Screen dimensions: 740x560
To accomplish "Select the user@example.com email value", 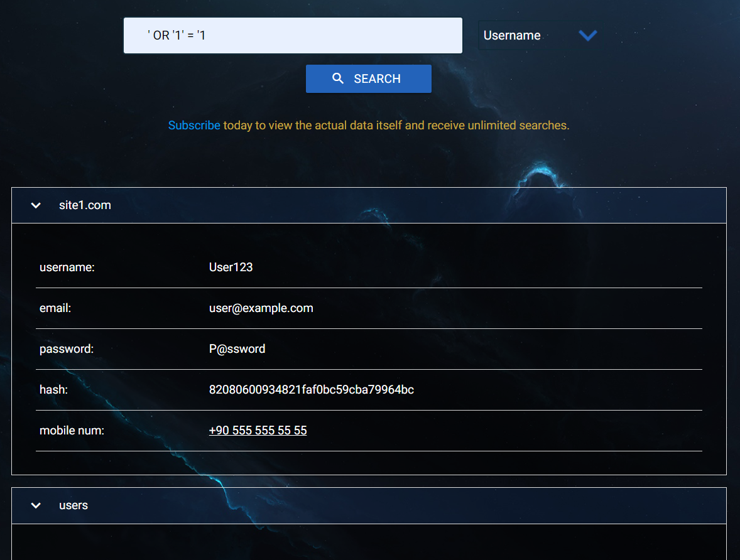I will 261,308.
